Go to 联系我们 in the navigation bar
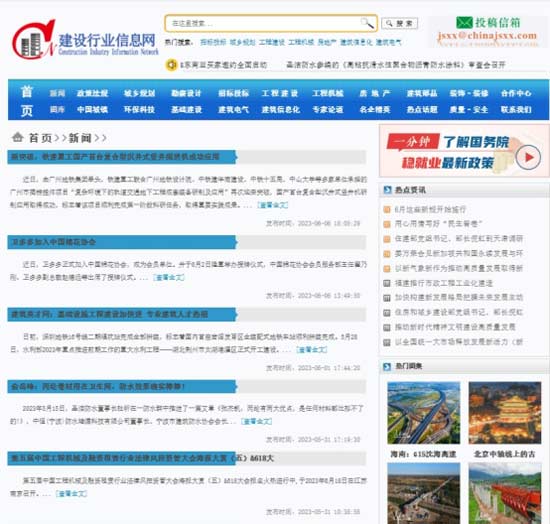The height and width of the screenshot is (524, 550). coord(516,109)
